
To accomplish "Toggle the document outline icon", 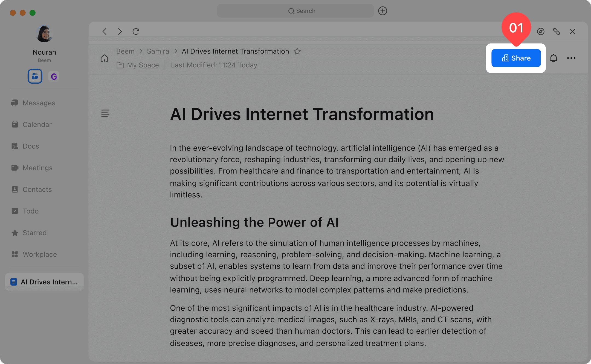I will click(x=105, y=113).
